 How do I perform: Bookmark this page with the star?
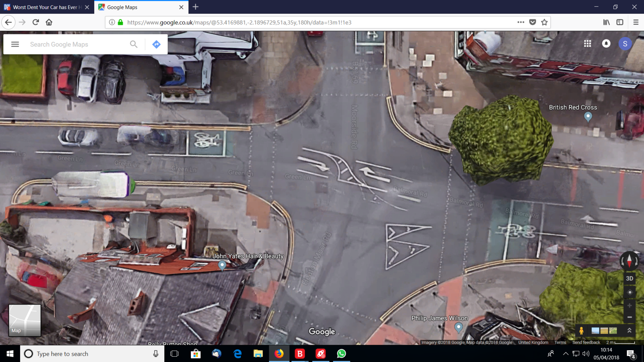tap(544, 23)
